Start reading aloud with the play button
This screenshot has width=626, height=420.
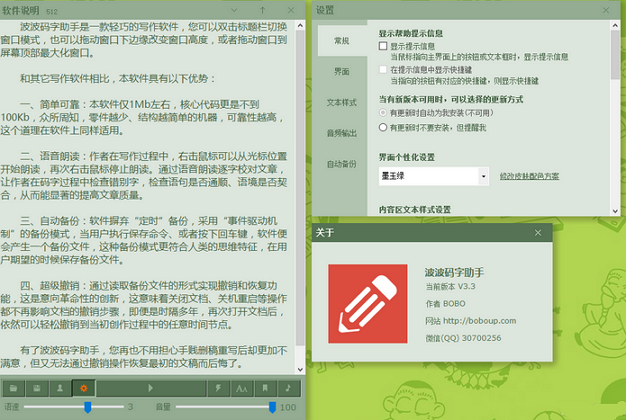point(151,388)
